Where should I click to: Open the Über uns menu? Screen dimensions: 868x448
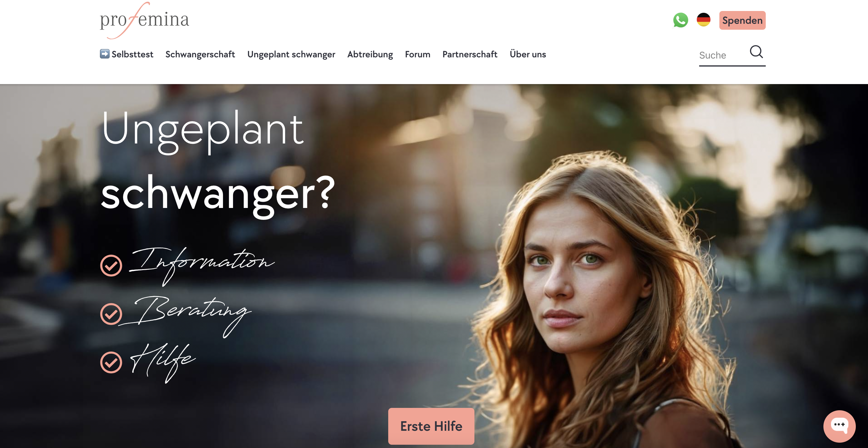click(528, 54)
